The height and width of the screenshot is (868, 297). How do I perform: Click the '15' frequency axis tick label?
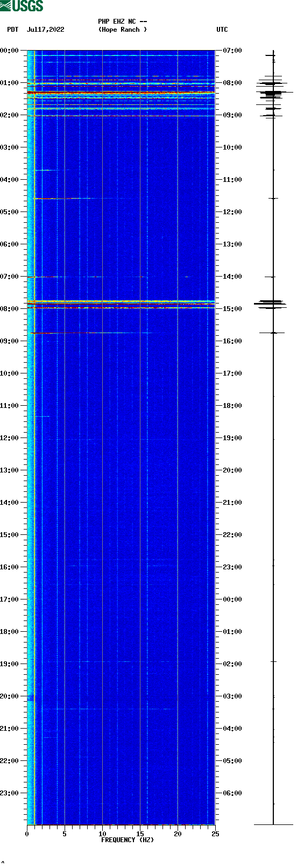140,834
